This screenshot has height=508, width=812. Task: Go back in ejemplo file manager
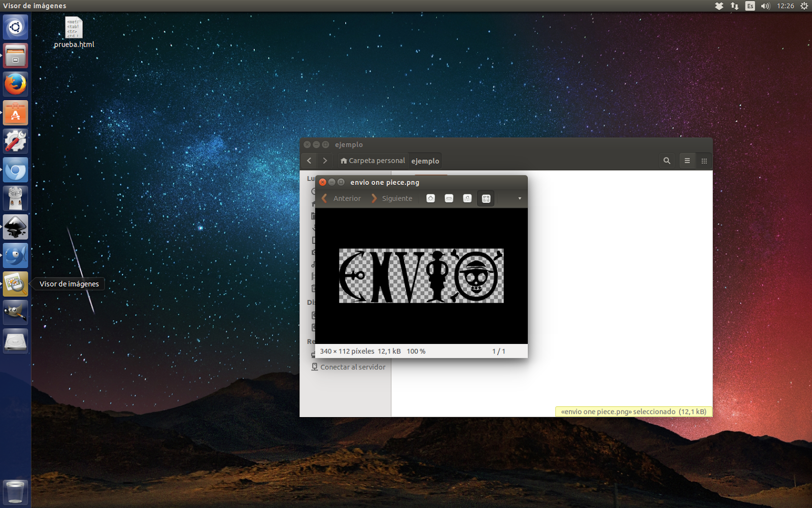coord(309,161)
